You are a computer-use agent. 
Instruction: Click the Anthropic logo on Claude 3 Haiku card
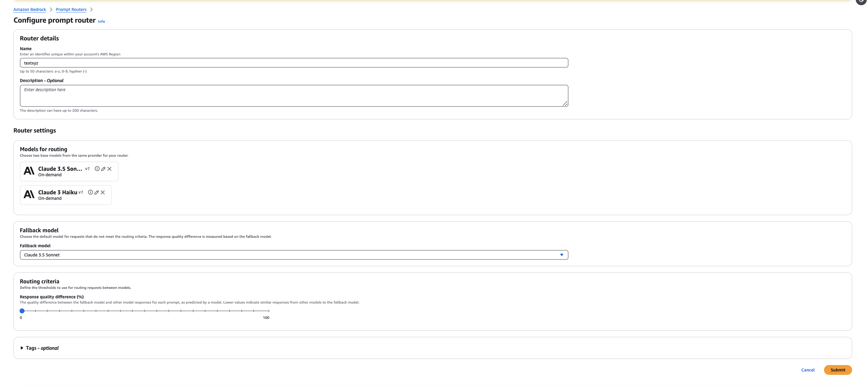[x=29, y=194]
